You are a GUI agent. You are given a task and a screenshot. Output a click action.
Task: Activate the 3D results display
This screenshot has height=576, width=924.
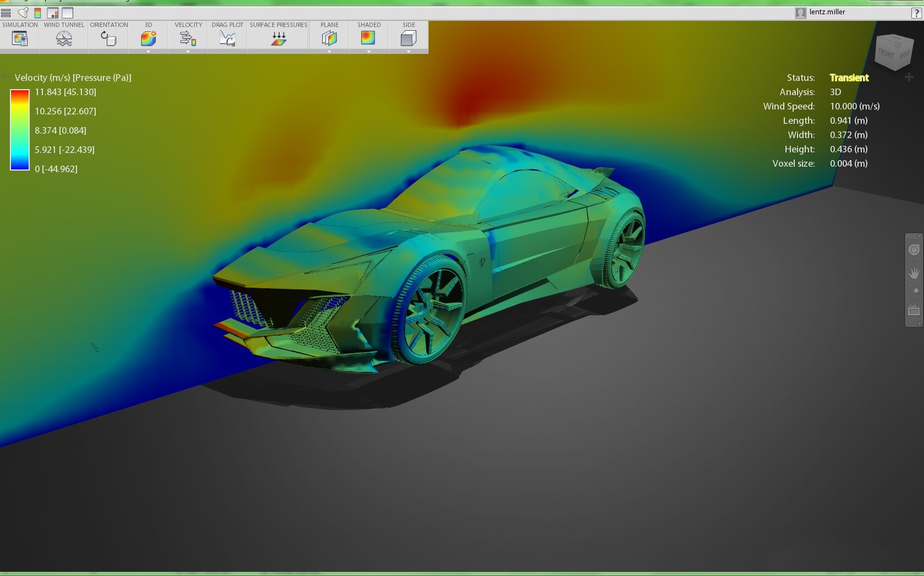coord(147,37)
